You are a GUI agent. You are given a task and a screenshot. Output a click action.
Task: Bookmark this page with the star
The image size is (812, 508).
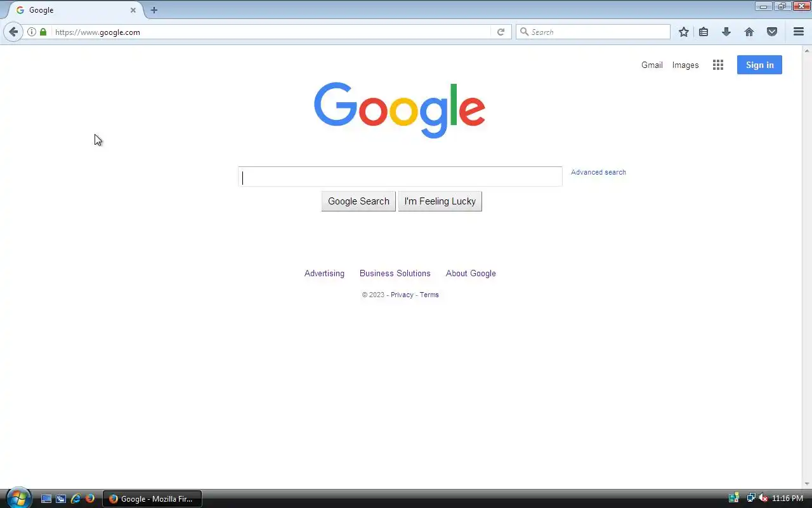click(683, 32)
